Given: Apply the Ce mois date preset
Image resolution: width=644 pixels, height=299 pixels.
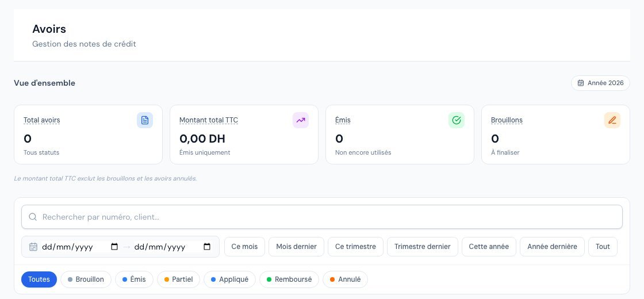Looking at the screenshot, I should [x=245, y=247].
